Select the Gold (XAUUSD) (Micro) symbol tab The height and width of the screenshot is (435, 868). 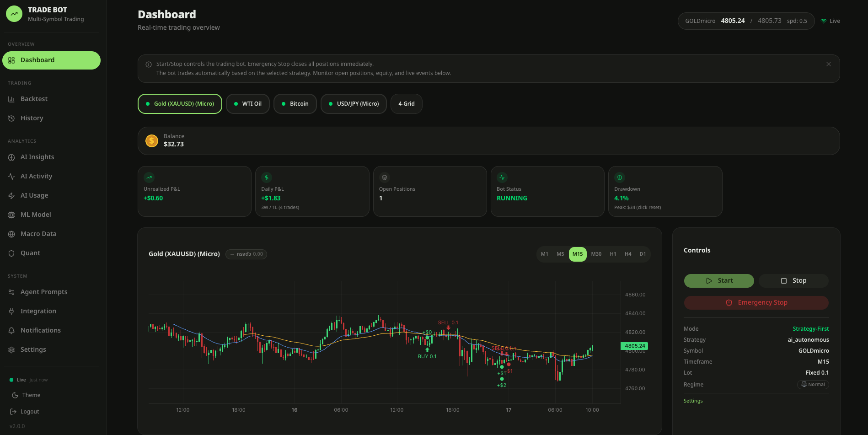(x=180, y=104)
